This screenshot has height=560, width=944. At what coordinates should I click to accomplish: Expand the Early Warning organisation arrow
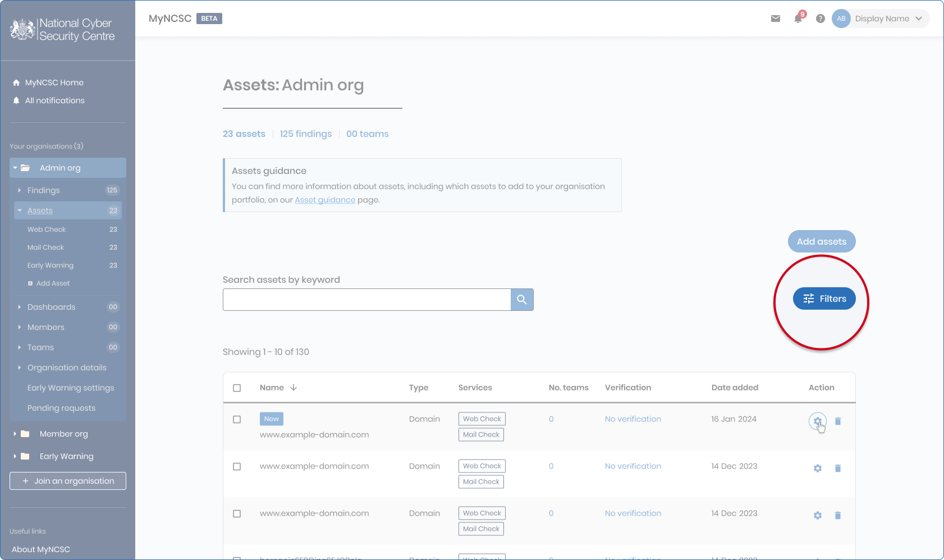point(15,456)
